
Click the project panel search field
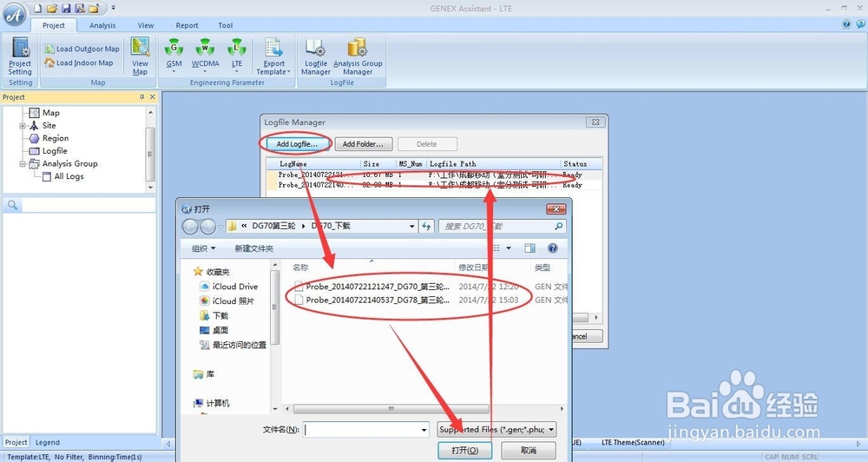89,205
